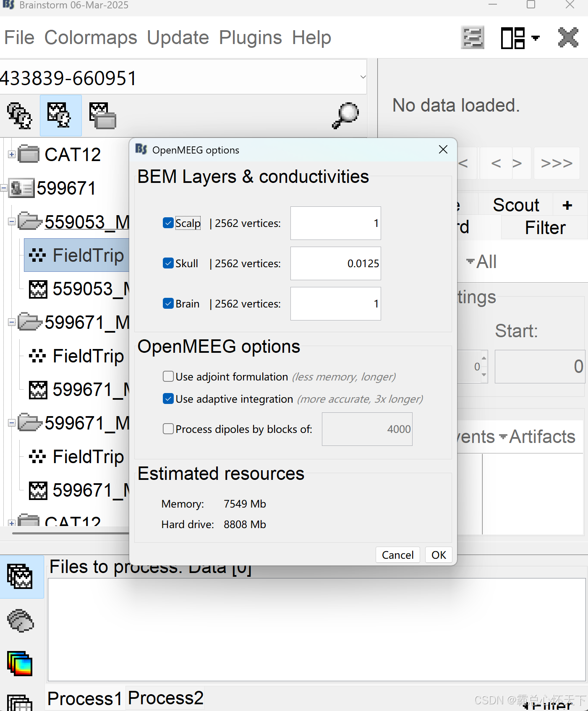Click the plus tab button
The width and height of the screenshot is (588, 711).
(x=567, y=205)
